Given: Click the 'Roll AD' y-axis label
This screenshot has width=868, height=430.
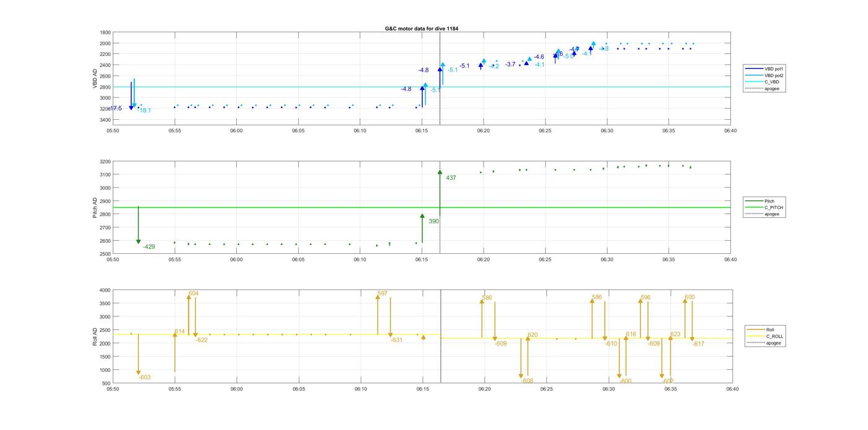Looking at the screenshot, I should point(95,336).
